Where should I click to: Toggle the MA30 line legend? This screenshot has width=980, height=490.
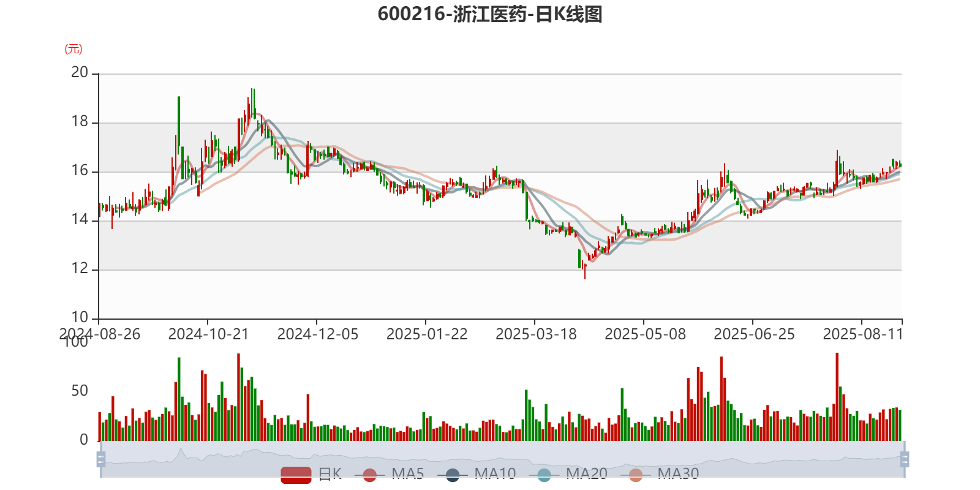(x=660, y=474)
